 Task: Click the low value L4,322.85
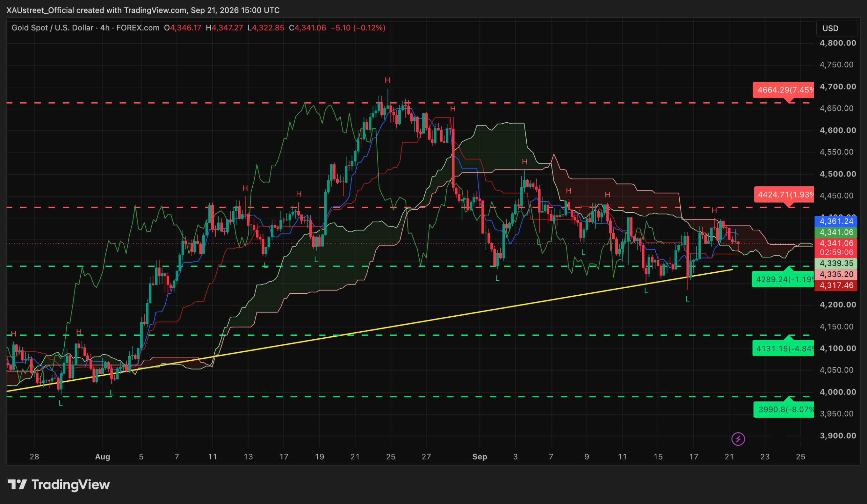pos(266,28)
